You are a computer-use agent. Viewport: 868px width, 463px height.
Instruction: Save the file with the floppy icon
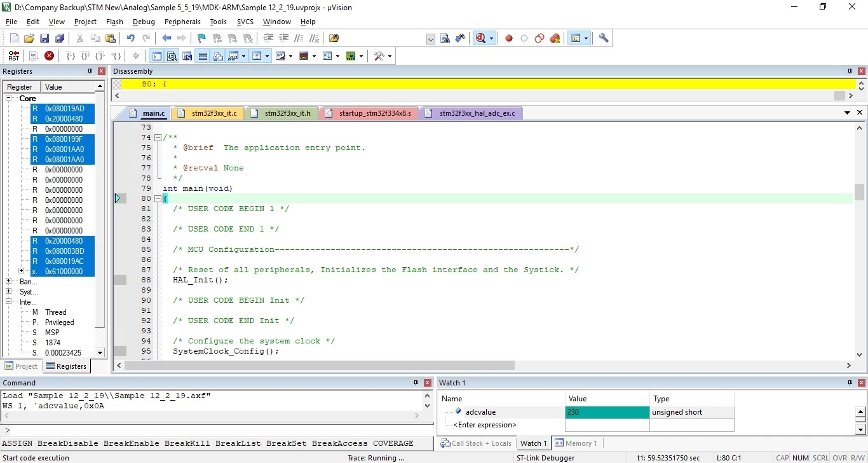[x=44, y=38]
